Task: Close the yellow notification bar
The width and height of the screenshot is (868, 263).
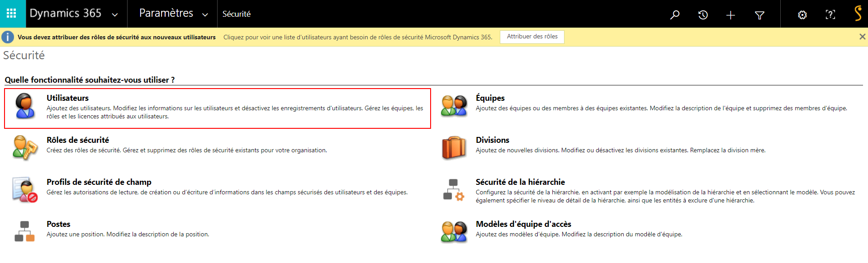Action: 862,37
